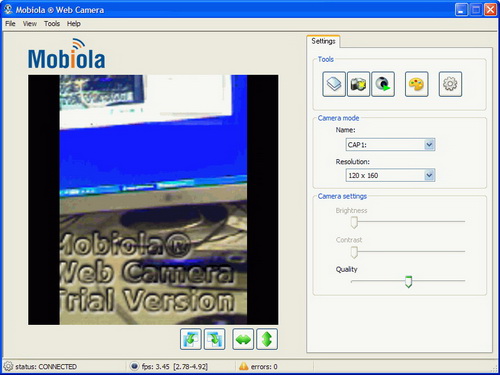The width and height of the screenshot is (500, 375).
Task: Expand the camera Name dropdown CAP1
Action: [429, 145]
